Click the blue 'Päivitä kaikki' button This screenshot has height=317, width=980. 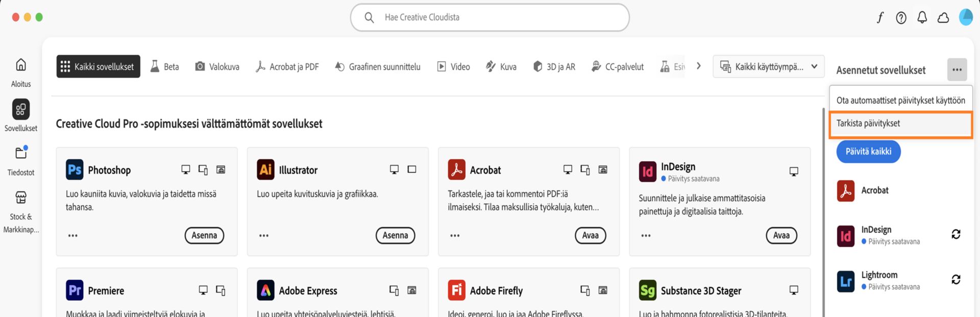(868, 152)
